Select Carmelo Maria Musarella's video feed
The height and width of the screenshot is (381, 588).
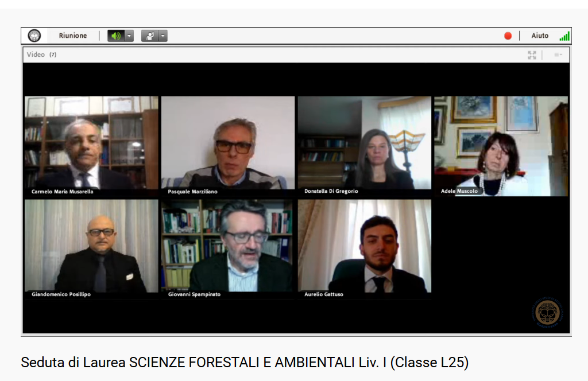tap(91, 146)
